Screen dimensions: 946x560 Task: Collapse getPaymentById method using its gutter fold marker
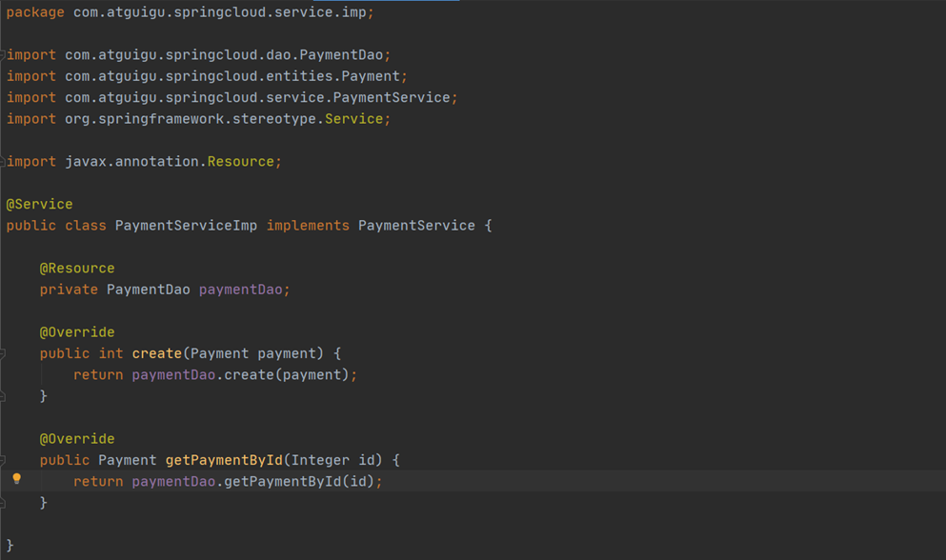3,460
